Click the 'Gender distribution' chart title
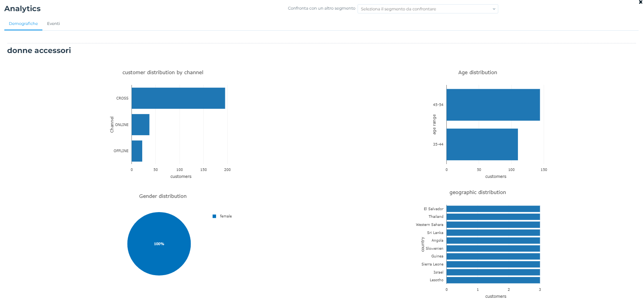 pyautogui.click(x=163, y=196)
